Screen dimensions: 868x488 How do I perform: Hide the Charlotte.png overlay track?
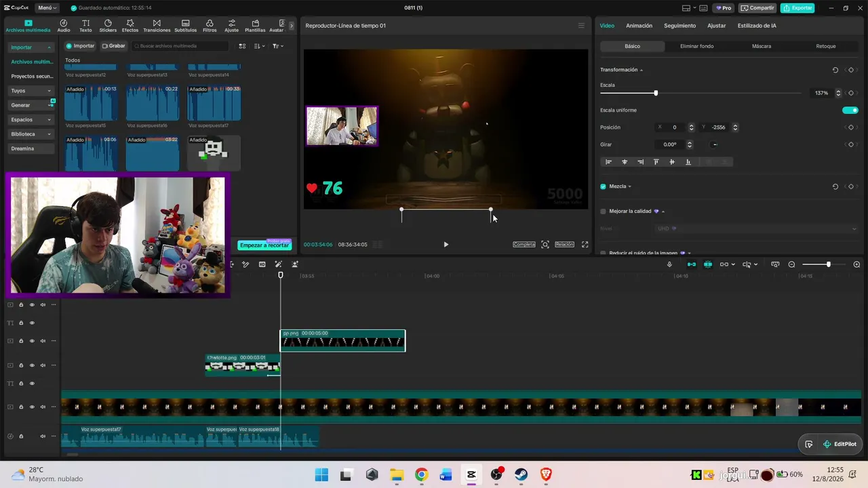pyautogui.click(x=32, y=365)
